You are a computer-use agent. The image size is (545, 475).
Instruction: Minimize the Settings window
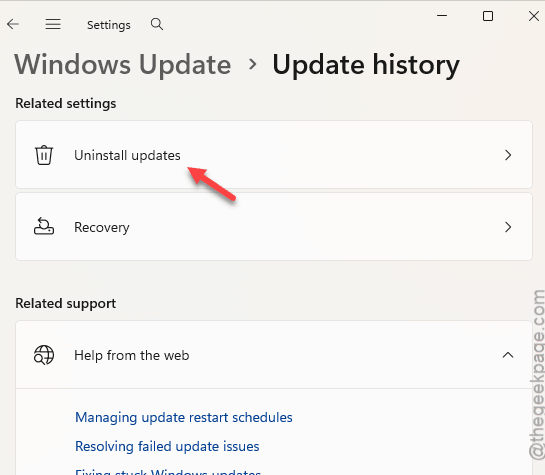[x=442, y=16]
